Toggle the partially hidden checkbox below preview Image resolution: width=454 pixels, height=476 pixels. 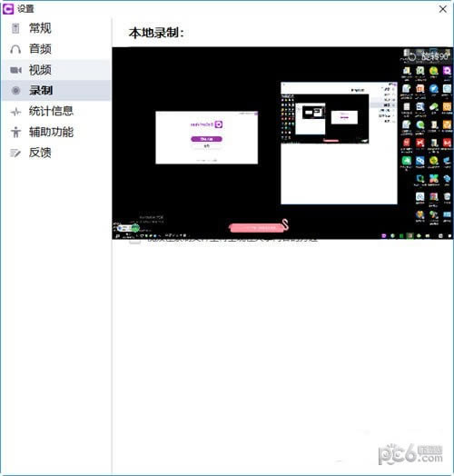(x=135, y=242)
